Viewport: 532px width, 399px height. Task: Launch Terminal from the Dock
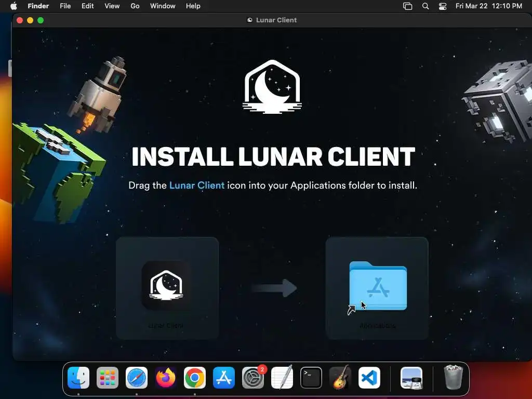click(x=311, y=378)
